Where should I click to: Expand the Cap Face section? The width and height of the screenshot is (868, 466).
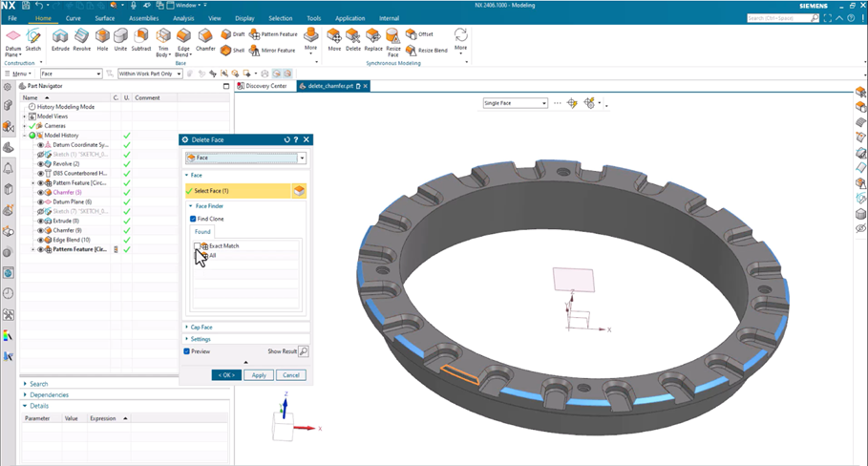pos(201,328)
